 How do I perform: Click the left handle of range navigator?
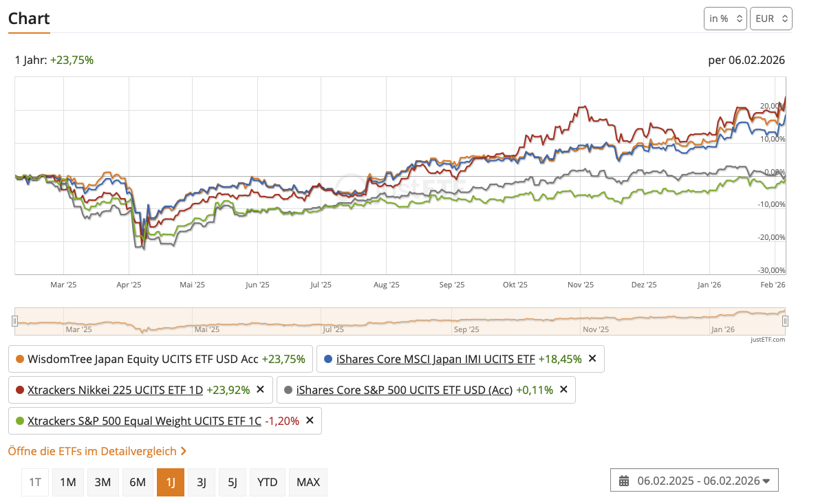(14, 320)
